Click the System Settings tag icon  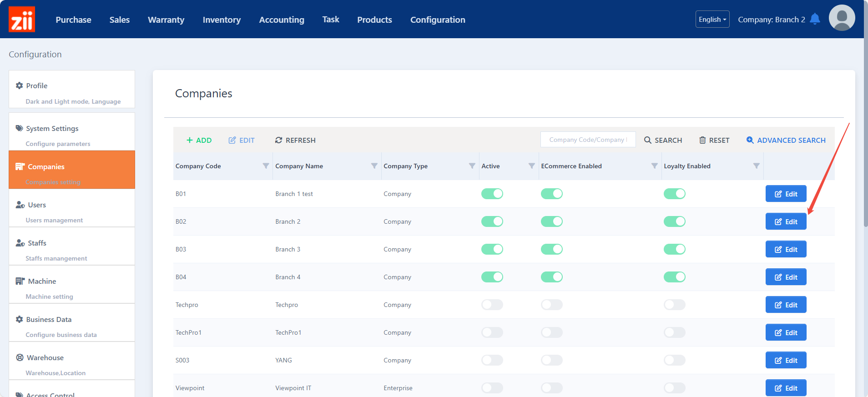tap(19, 128)
